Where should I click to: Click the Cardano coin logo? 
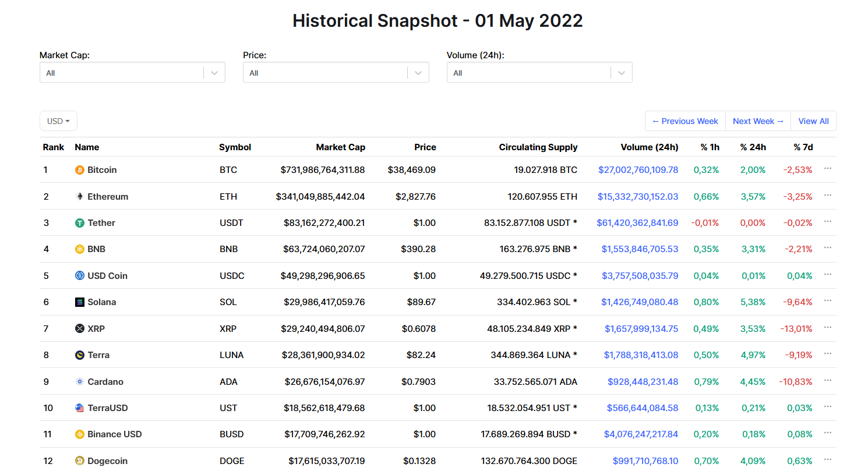click(80, 382)
